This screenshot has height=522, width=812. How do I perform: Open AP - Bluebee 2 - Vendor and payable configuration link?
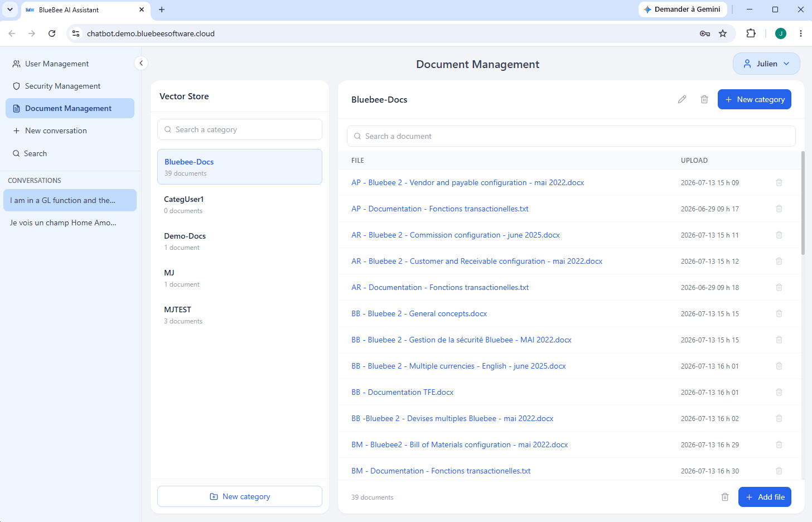(x=468, y=182)
